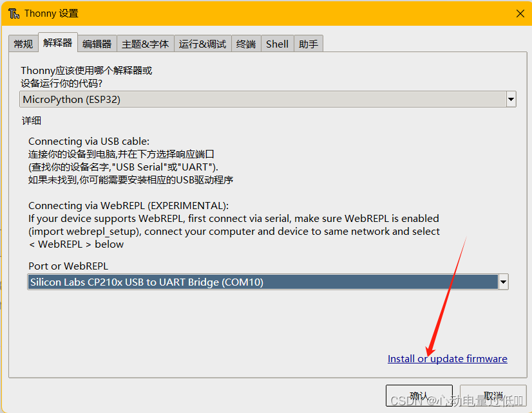
Task: Click the Install or update firmware link
Action: click(x=447, y=358)
